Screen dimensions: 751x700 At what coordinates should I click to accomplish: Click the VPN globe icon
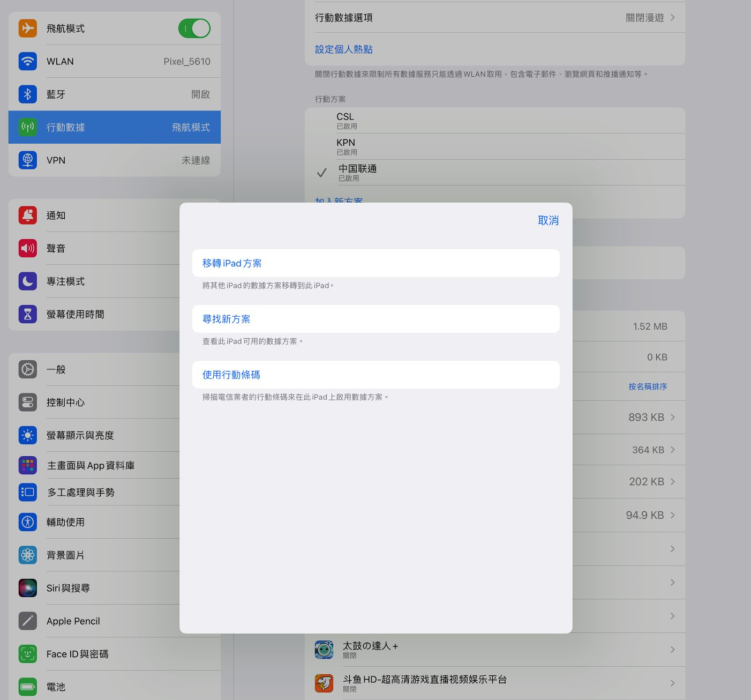[x=28, y=160]
